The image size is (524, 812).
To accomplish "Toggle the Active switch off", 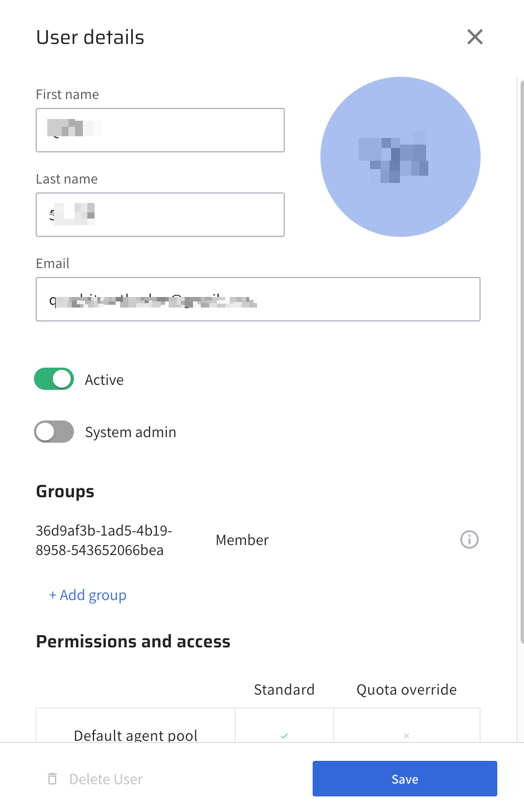I will click(x=54, y=379).
